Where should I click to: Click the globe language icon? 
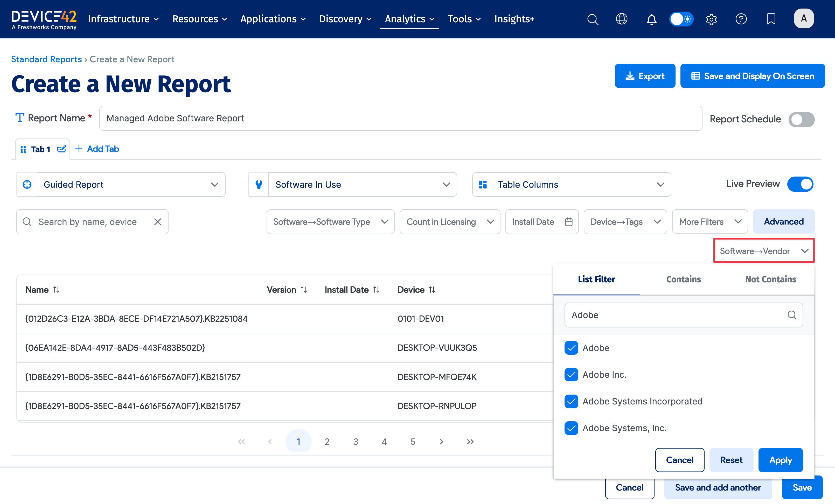click(x=622, y=19)
